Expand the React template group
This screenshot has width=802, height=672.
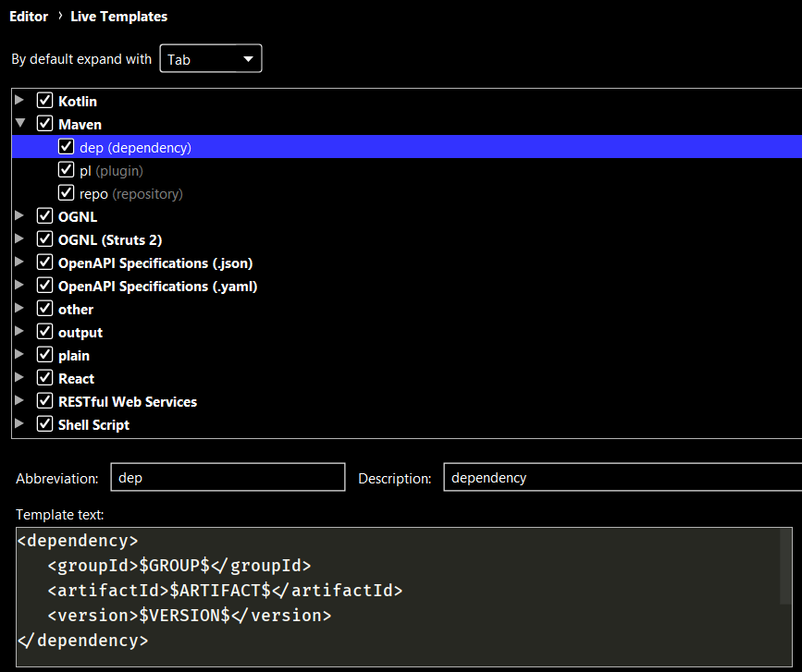[x=20, y=378]
